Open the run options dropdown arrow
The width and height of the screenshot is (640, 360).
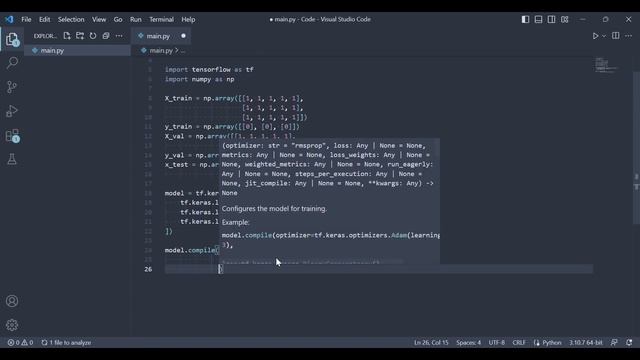coord(604,36)
